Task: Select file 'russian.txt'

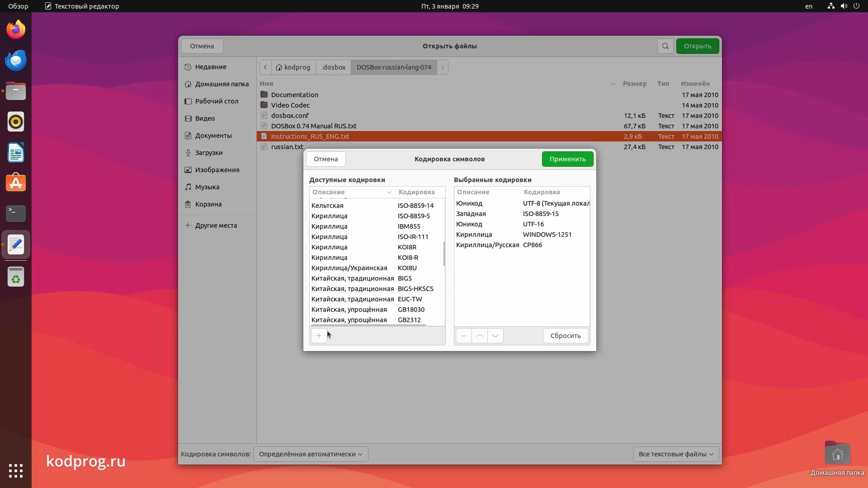Action: point(489,147)
